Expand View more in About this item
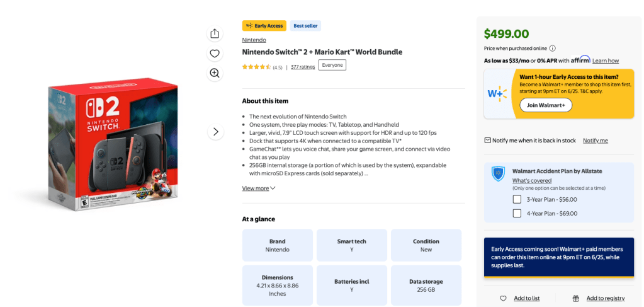The width and height of the screenshot is (644, 307). click(259, 188)
